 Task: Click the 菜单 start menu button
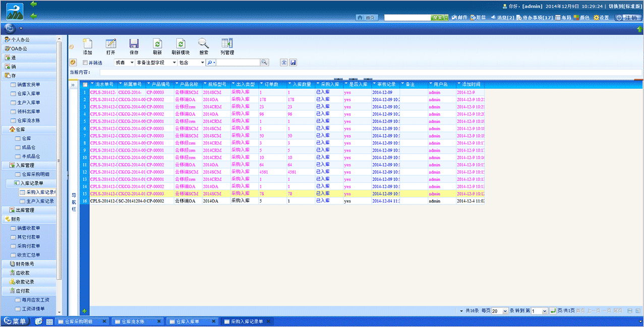point(16,321)
